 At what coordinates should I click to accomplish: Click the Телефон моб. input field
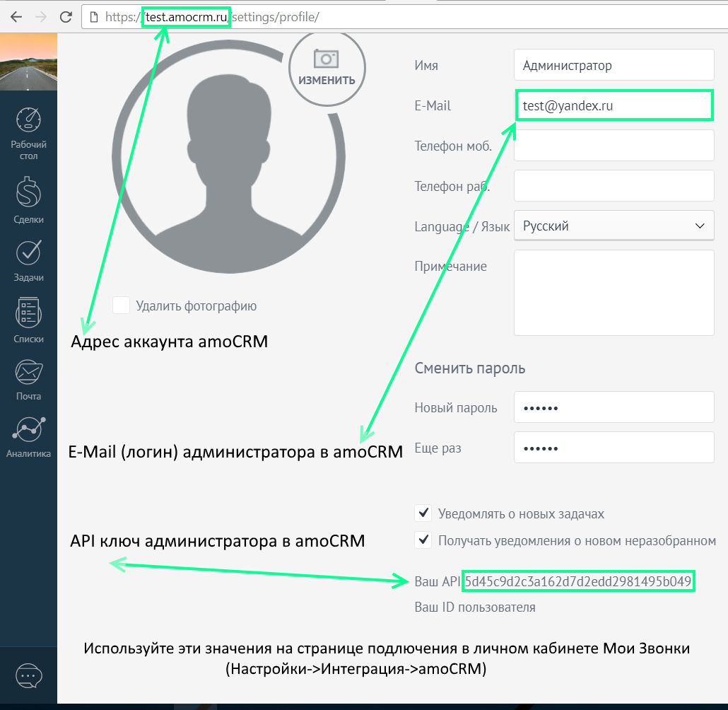click(x=613, y=146)
